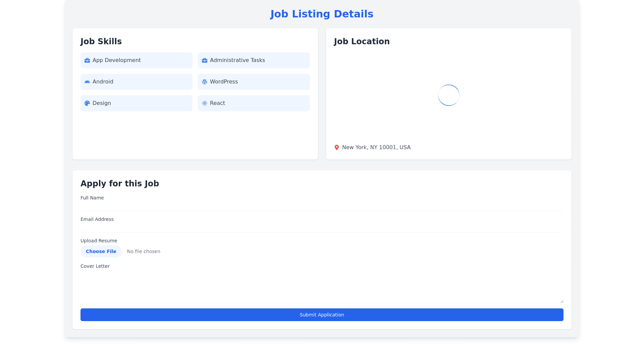Select the App Development skill tag
Viewport: 644px width, 362px height.
136,60
